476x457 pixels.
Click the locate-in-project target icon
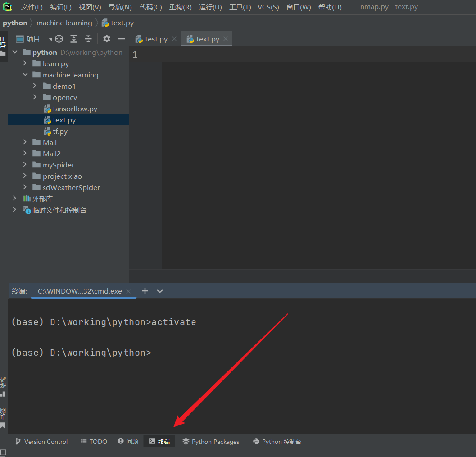pyautogui.click(x=59, y=39)
